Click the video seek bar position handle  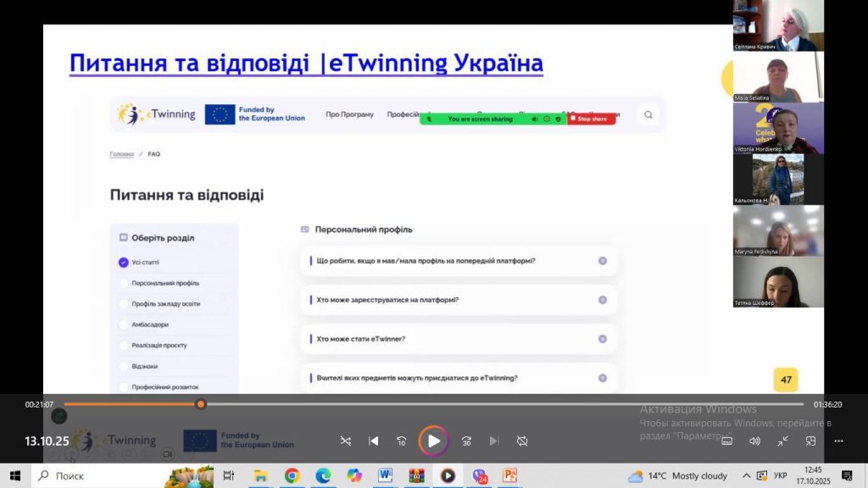(x=201, y=404)
